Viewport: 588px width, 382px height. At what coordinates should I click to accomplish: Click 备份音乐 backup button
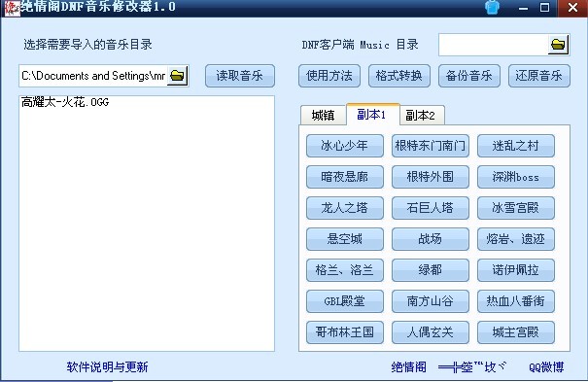469,76
